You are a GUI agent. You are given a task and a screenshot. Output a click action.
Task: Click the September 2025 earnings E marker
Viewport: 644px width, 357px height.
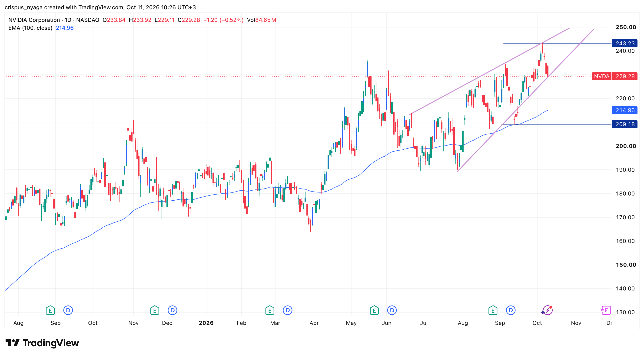[x=50, y=310]
